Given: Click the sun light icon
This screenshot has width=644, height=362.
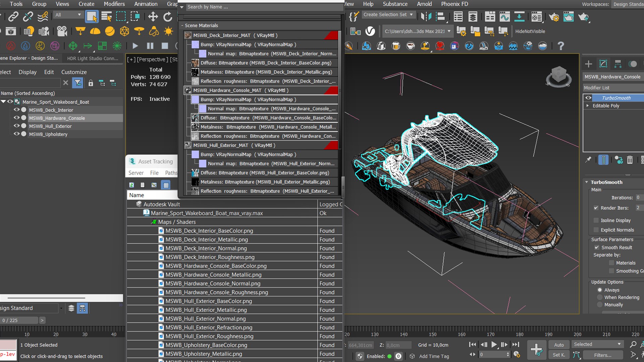Looking at the screenshot, I should pyautogui.click(x=168, y=32).
